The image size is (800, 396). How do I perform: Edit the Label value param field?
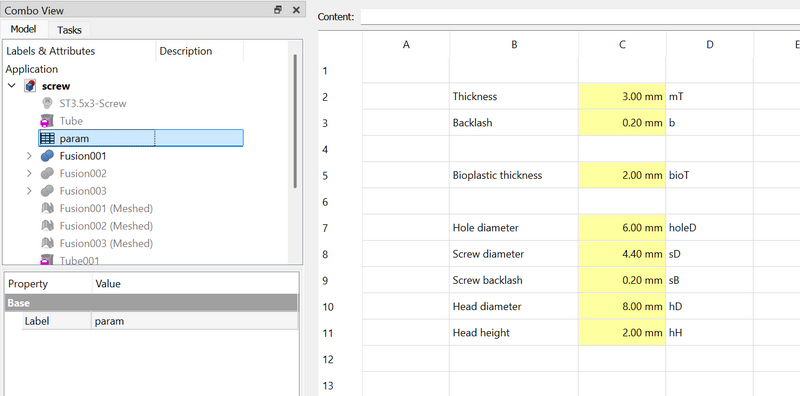coord(195,321)
